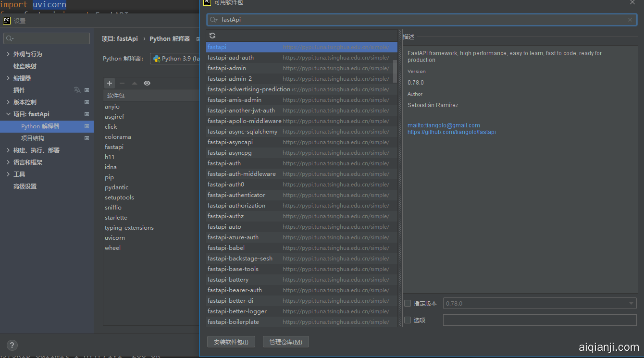Click the translate icon beside 插件
The height and width of the screenshot is (358, 644).
tap(77, 90)
